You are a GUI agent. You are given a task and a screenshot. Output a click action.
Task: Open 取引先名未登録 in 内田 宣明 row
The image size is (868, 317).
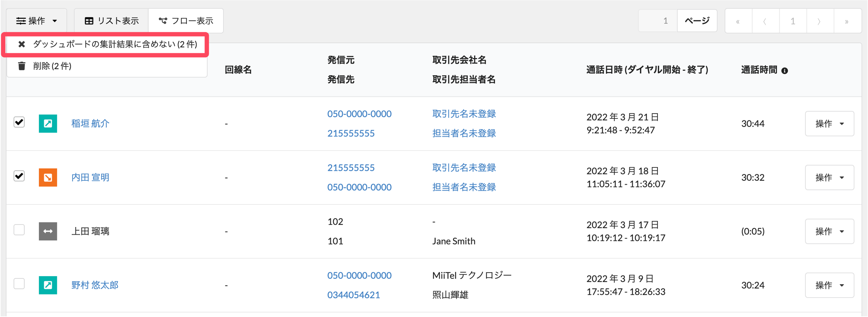pos(464,168)
